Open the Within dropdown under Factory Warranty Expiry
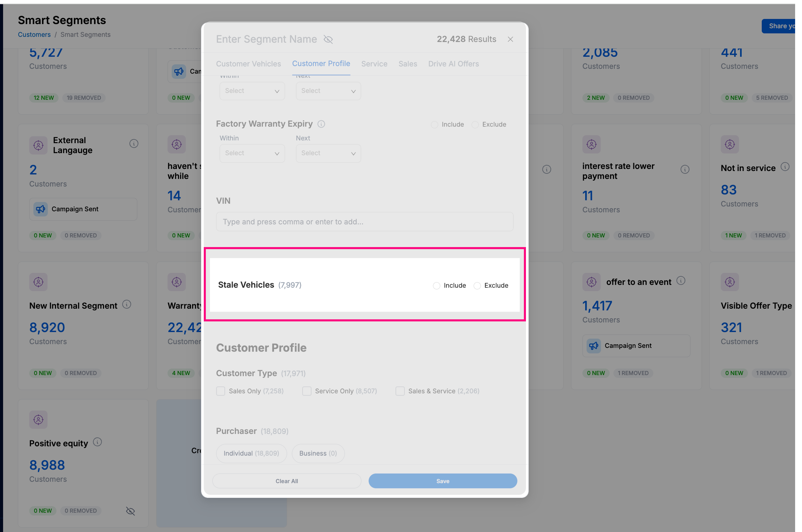The width and height of the screenshot is (802, 532). (x=252, y=153)
